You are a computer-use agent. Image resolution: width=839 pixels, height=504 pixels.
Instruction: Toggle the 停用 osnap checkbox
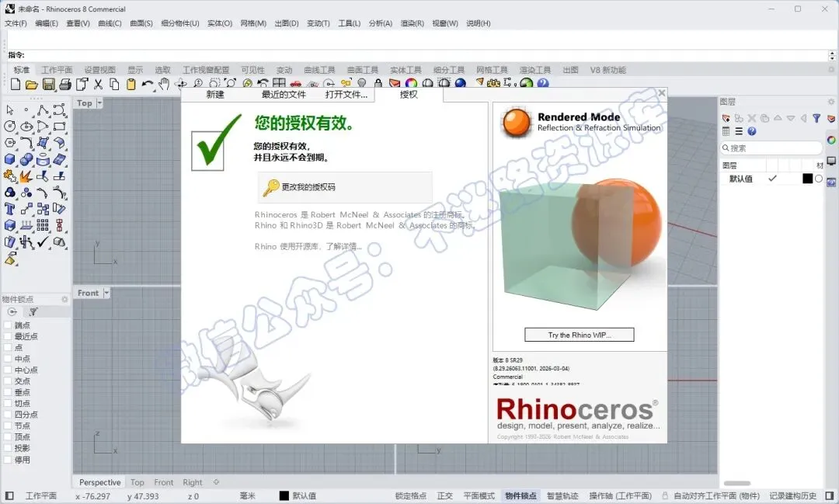8,460
